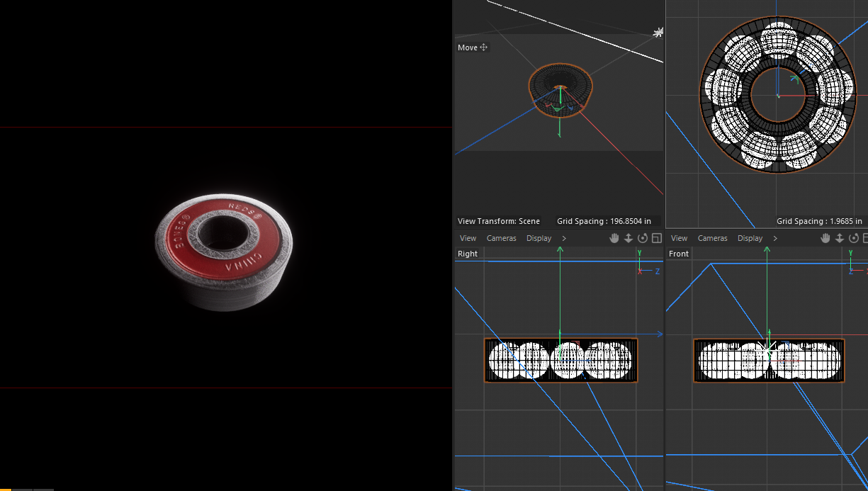
Task: Select pan hand icon in Front viewport
Action: (825, 238)
